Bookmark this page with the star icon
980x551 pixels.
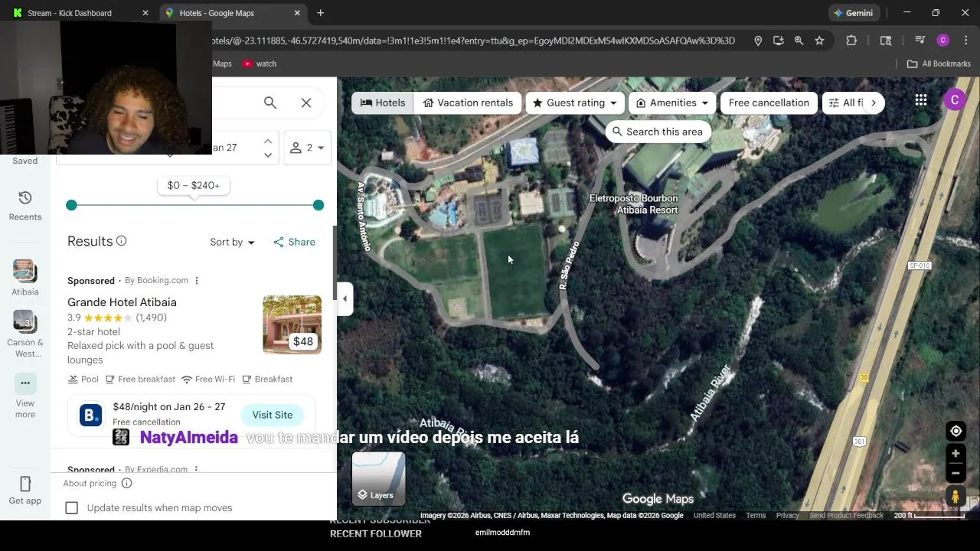819,41
